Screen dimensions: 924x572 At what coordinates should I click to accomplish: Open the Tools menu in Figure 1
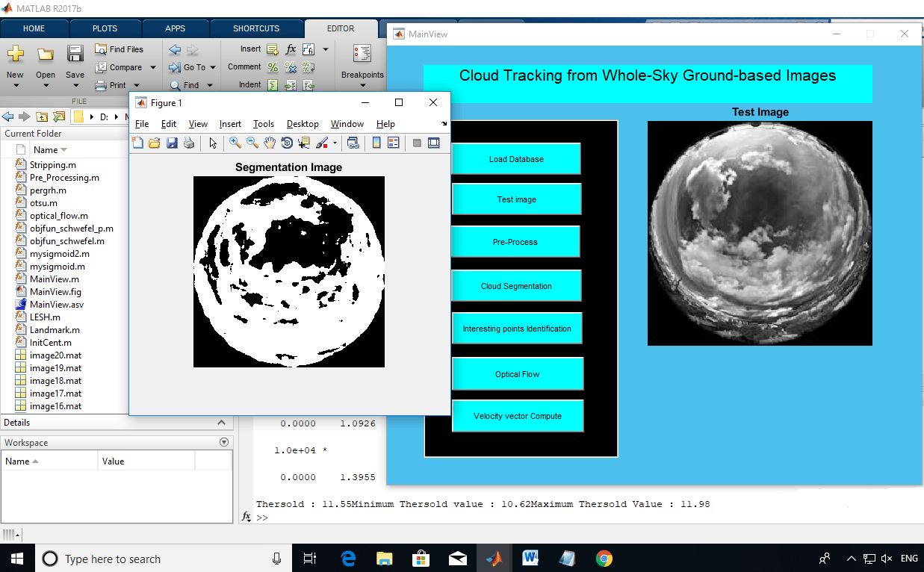265,124
